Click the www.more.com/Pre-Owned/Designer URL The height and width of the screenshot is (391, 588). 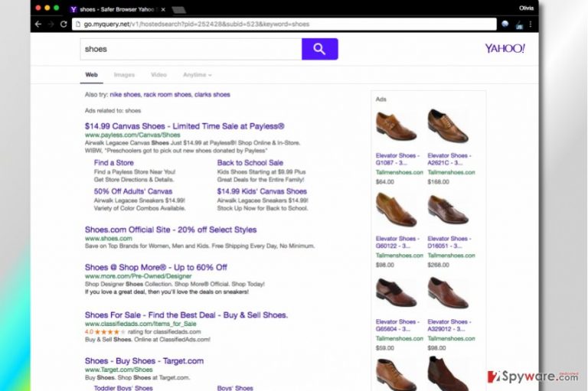(138, 276)
